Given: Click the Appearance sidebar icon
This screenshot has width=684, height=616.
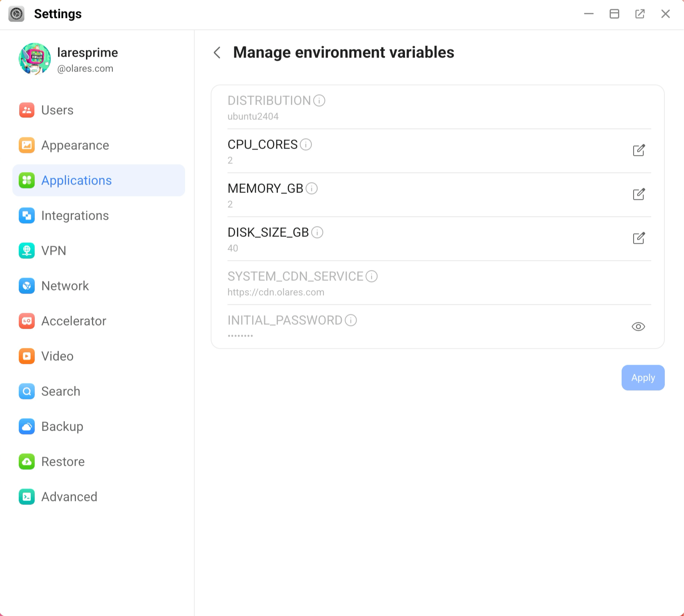Looking at the screenshot, I should 27,145.
